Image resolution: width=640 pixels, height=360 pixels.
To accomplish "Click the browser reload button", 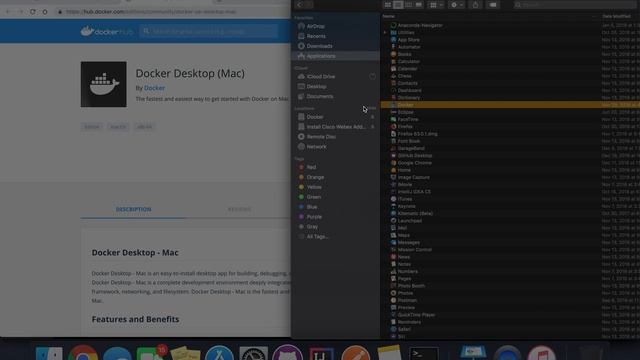I will tap(33, 12).
